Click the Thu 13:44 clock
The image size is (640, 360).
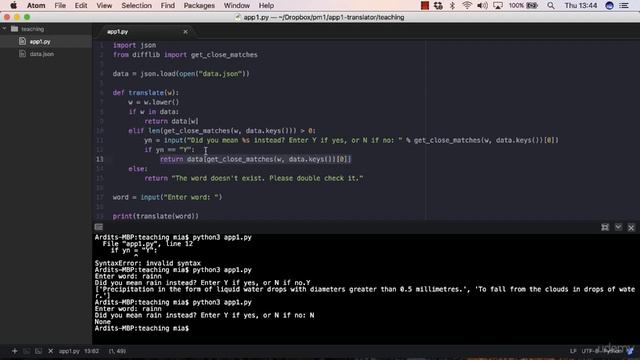pyautogui.click(x=581, y=6)
